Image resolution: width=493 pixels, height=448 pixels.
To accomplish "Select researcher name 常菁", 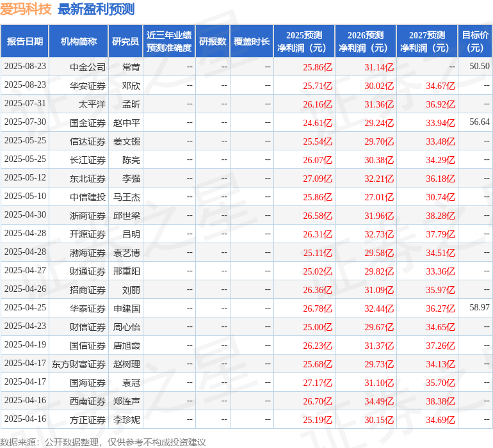I will (131, 67).
